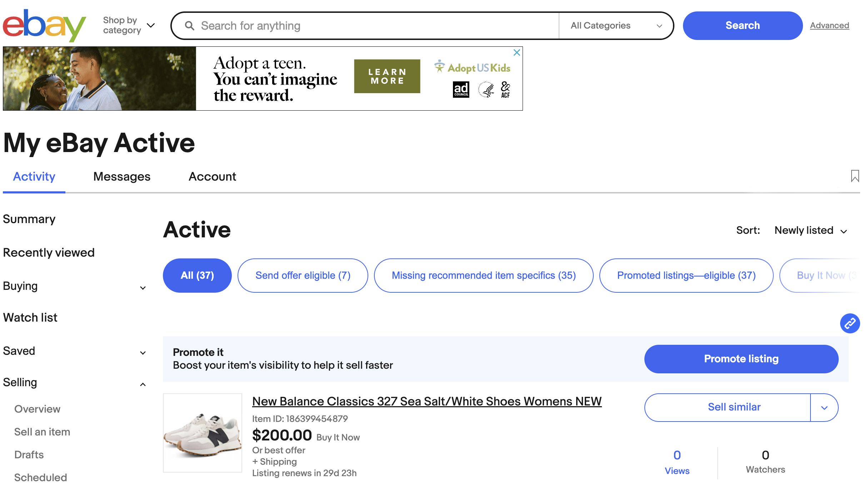Viewport: 868px width, 484px height.
Task: Click the New Balance shoe thumbnail
Action: click(x=202, y=433)
